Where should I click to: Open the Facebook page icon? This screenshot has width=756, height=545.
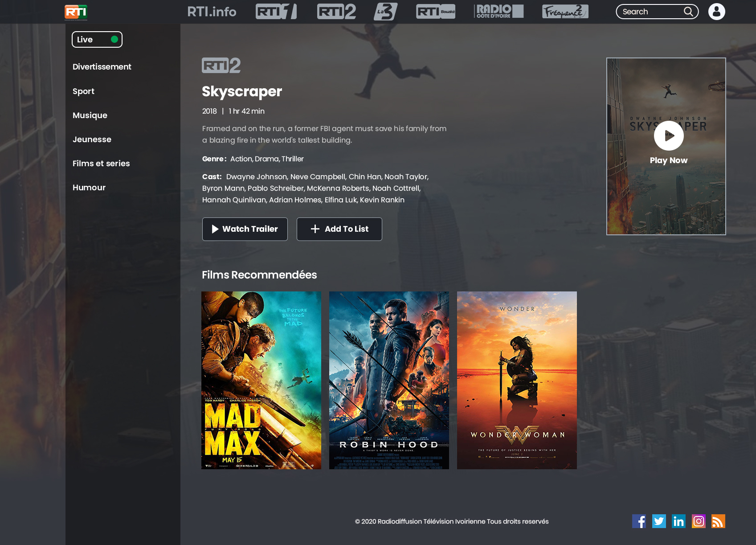[639, 521]
